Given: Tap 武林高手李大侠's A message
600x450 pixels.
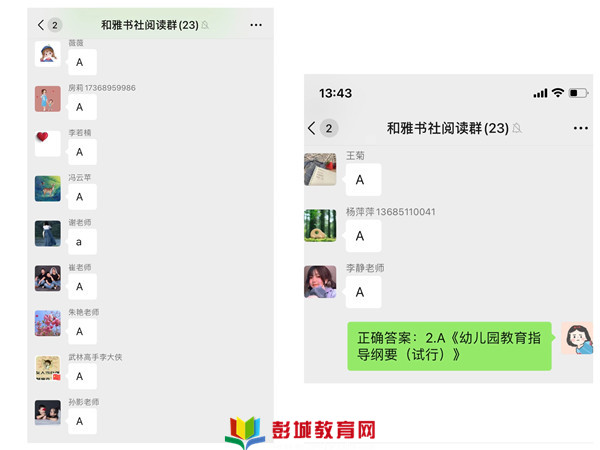Looking at the screenshot, I should 82,376.
